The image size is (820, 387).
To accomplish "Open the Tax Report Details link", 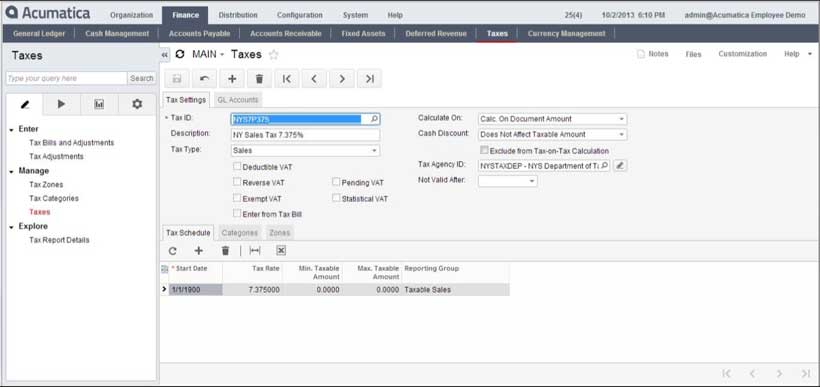I will (59, 240).
